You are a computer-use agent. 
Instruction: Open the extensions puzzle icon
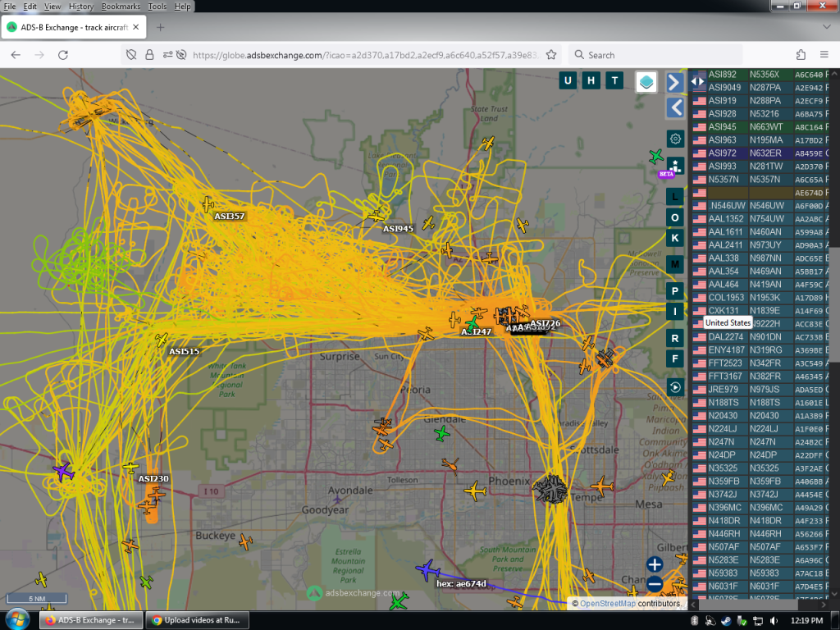click(x=801, y=55)
